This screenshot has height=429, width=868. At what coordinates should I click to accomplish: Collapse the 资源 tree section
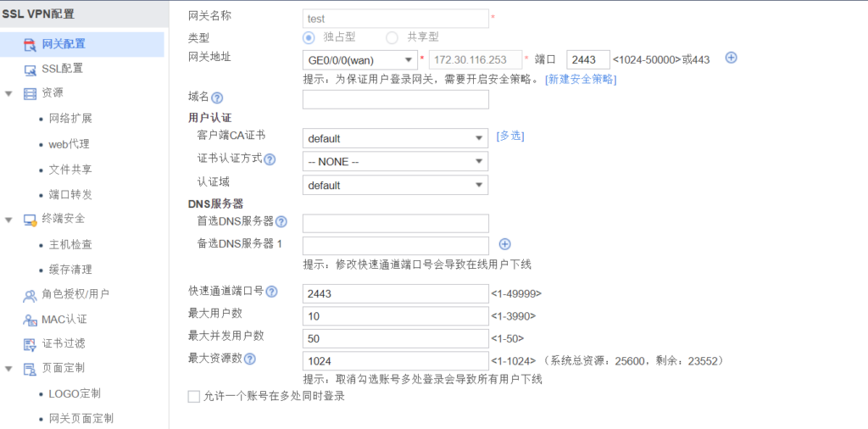tap(9, 93)
